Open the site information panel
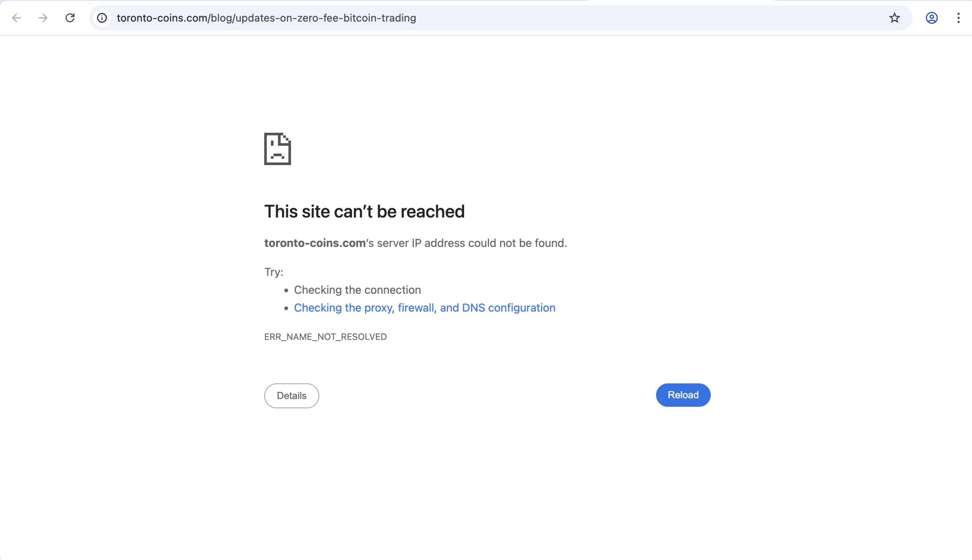The width and height of the screenshot is (972, 560). coord(102,18)
